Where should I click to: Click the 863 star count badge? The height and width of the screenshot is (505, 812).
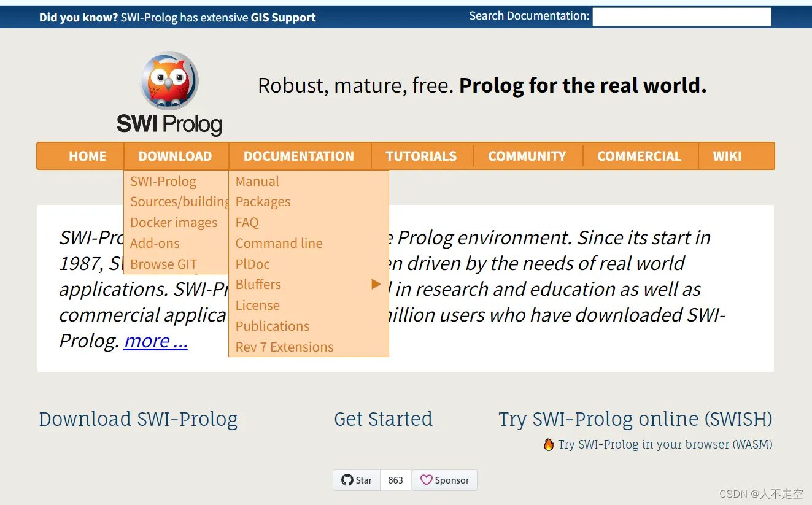coord(395,480)
